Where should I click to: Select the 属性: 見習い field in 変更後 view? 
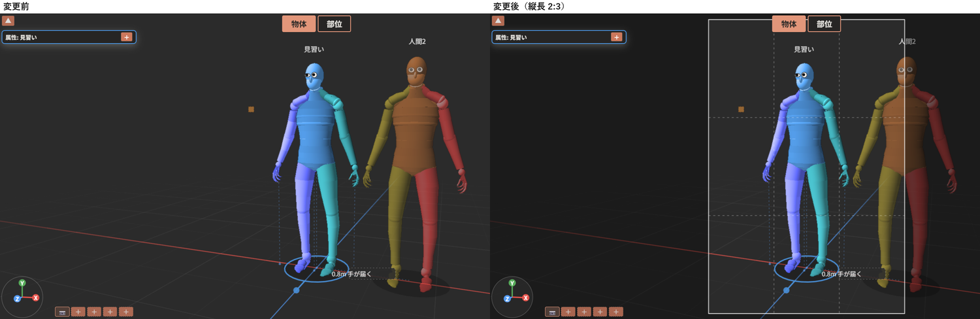click(x=559, y=37)
